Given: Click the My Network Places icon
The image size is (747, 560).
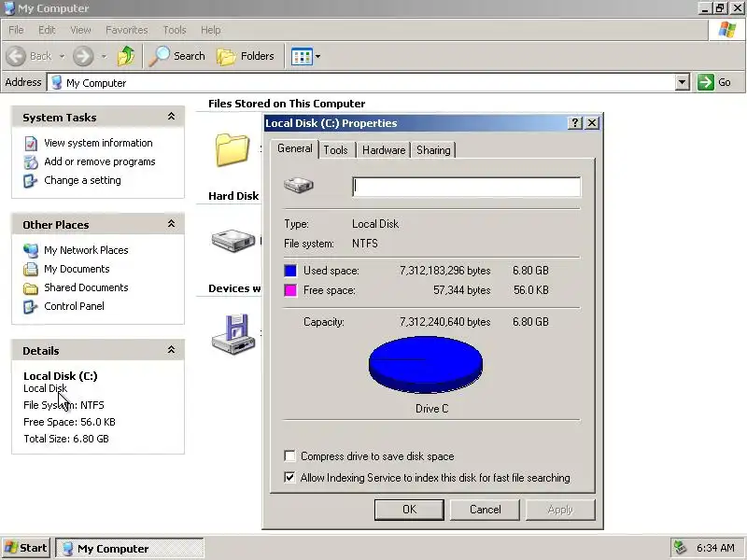Looking at the screenshot, I should pyautogui.click(x=31, y=250).
